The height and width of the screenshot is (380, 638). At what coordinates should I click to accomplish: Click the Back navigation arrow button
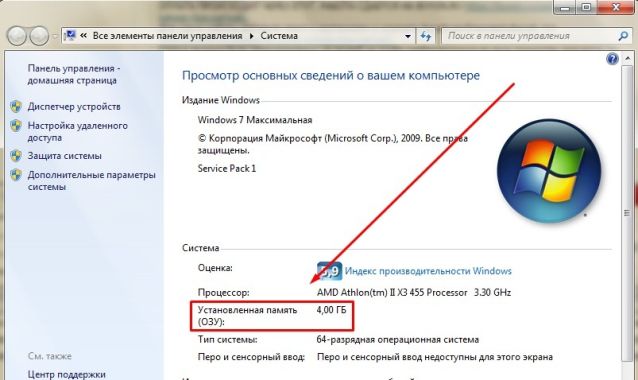17,36
